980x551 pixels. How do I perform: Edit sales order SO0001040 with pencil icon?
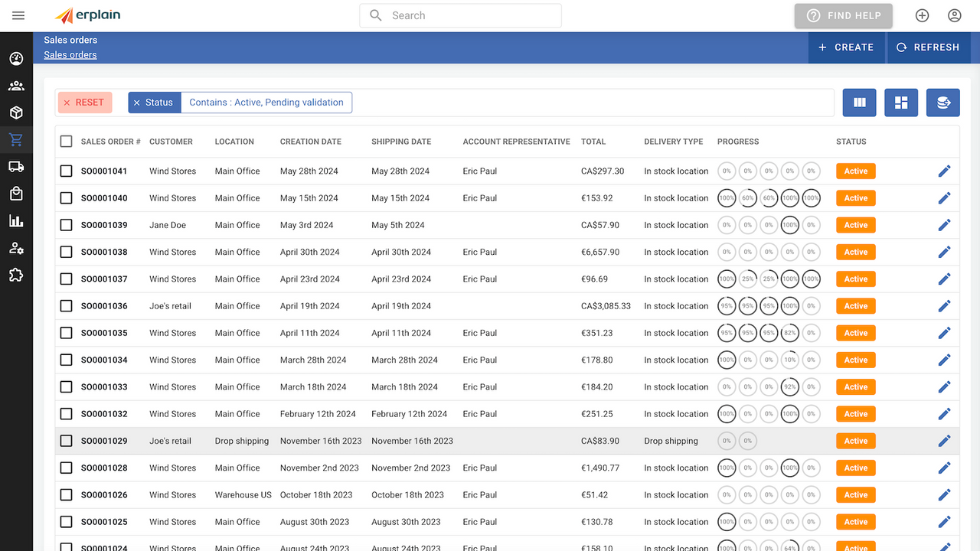coord(944,198)
